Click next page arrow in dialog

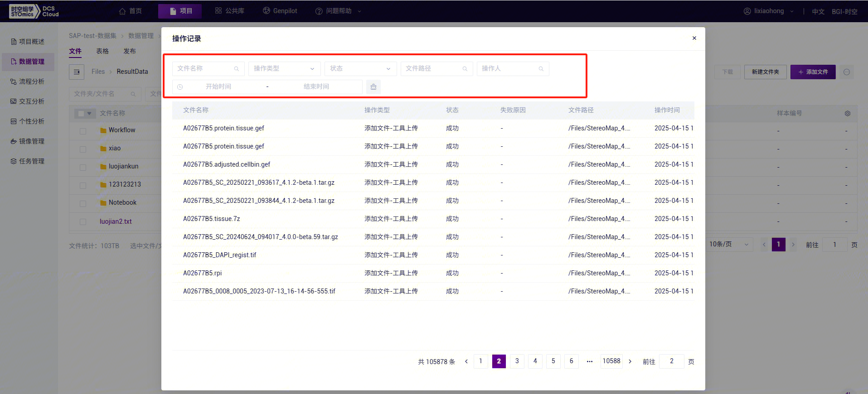click(630, 361)
